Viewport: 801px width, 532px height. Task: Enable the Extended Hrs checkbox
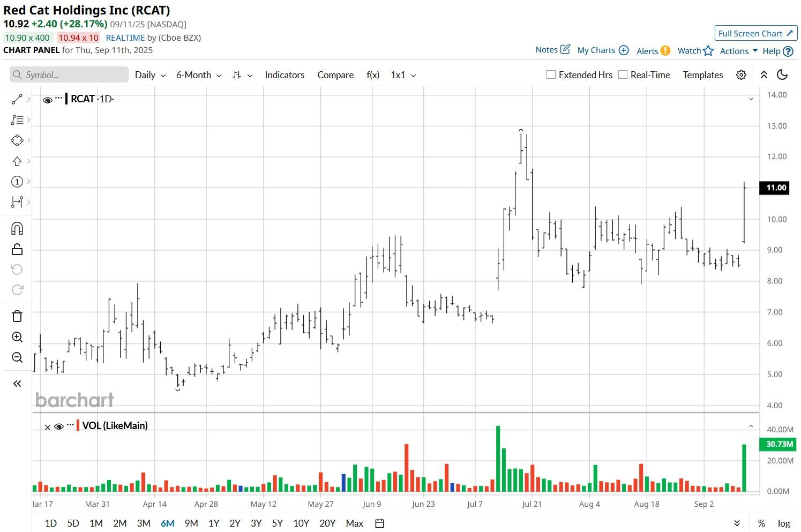pos(551,74)
